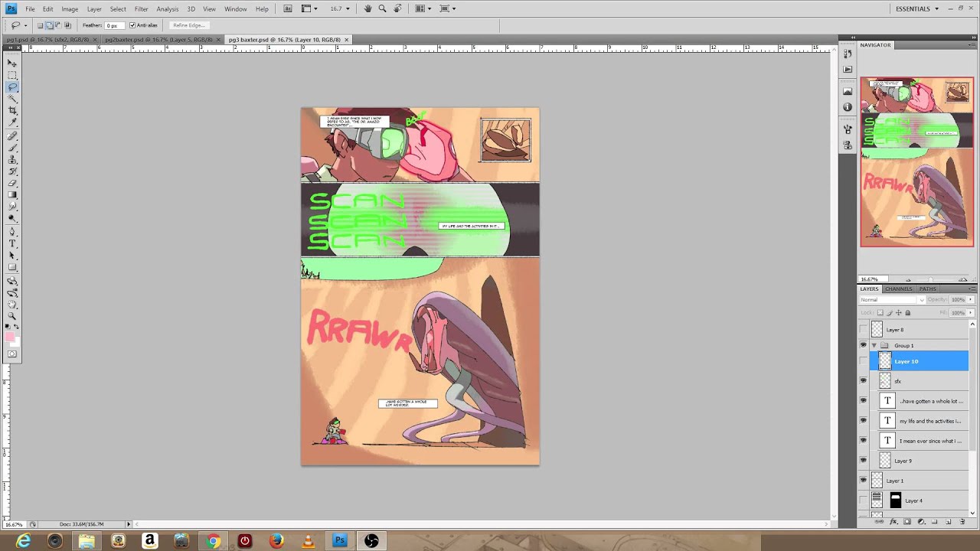Click the Feather input field
This screenshot has height=551, width=980.
[x=113, y=25]
